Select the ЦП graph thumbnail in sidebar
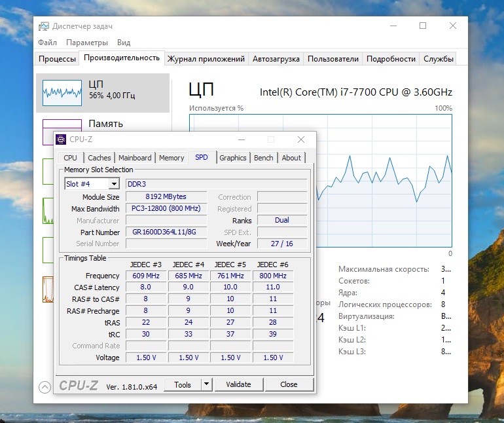Viewport: 504px width, 423px height. point(62,92)
